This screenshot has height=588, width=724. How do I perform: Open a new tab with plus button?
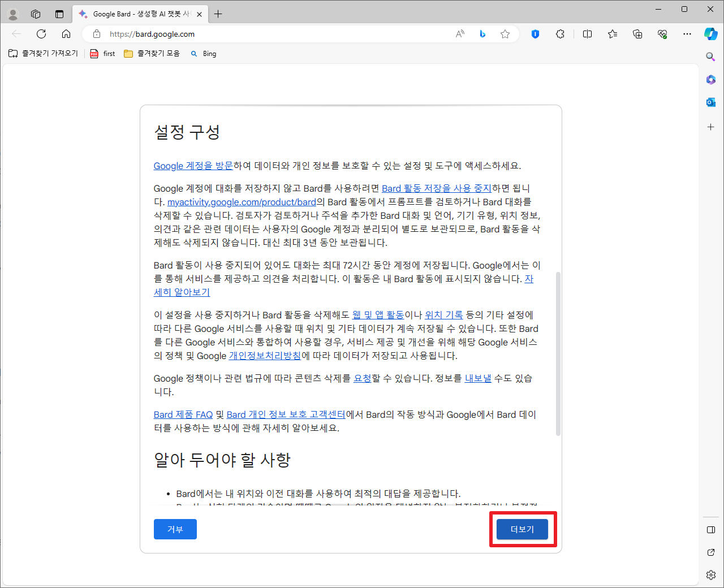[x=218, y=14]
